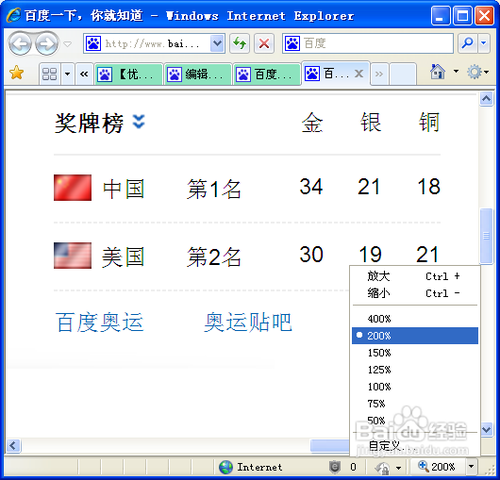Expand the 奖牌榜 double-chevron

(x=139, y=122)
